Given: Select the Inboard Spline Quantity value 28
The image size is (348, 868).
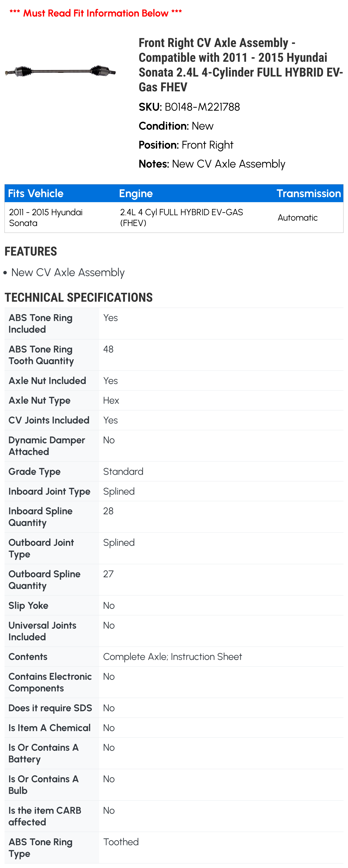Looking at the screenshot, I should (x=108, y=511).
